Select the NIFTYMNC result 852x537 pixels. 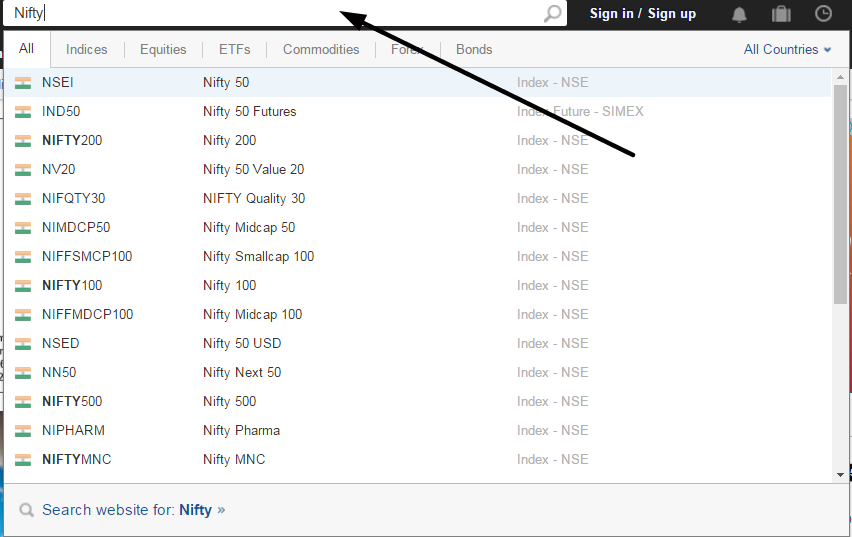point(418,459)
